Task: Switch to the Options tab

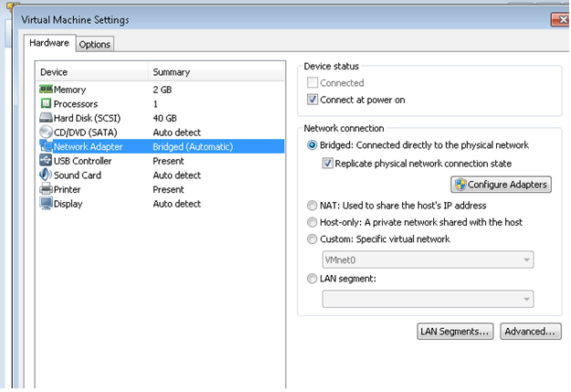Action: click(94, 44)
